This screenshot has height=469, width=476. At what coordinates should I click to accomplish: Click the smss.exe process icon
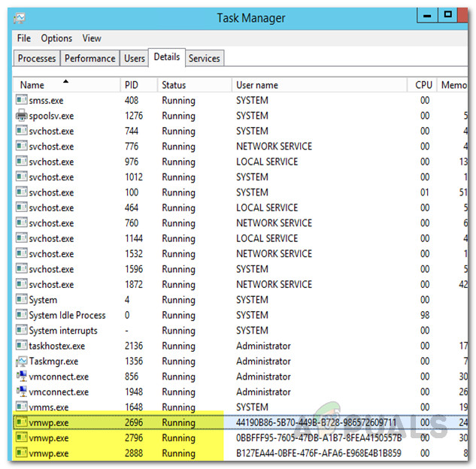(22, 99)
